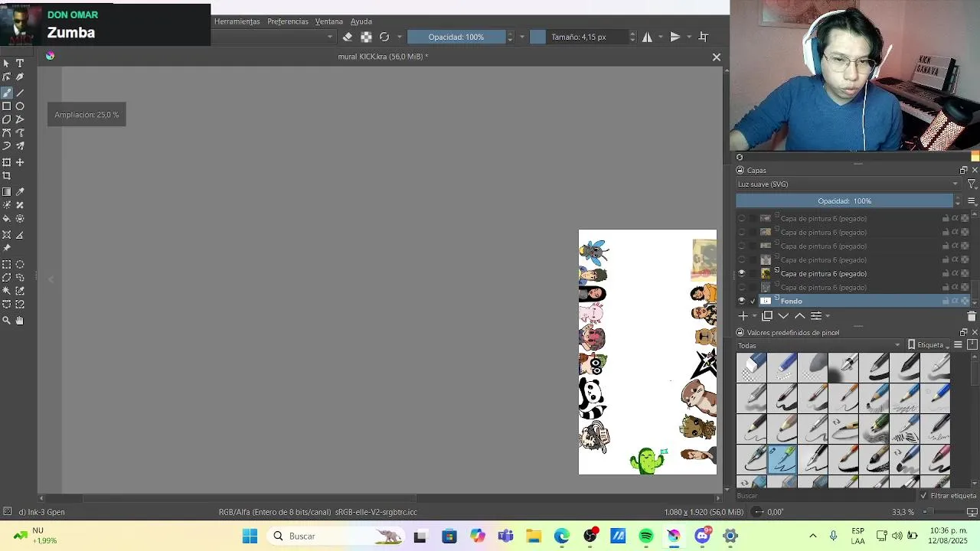
Task: Adjust the layer Opacidad slider
Action: click(844, 201)
